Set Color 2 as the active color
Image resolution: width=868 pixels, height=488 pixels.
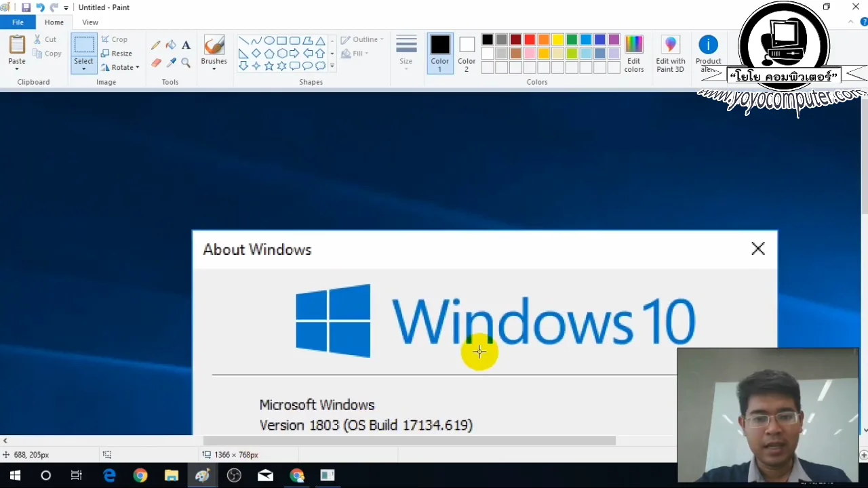click(467, 53)
